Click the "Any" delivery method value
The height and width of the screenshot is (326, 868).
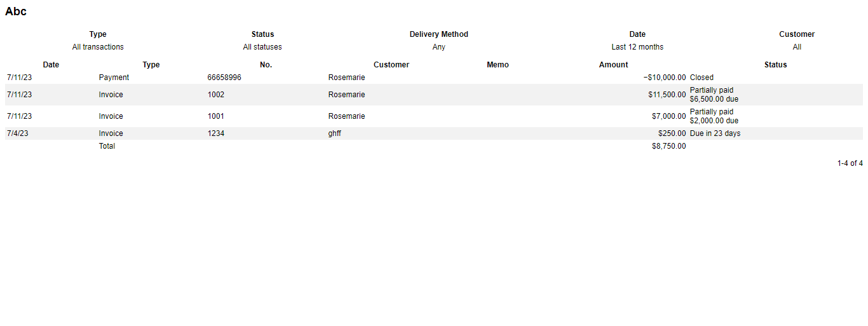click(x=439, y=47)
